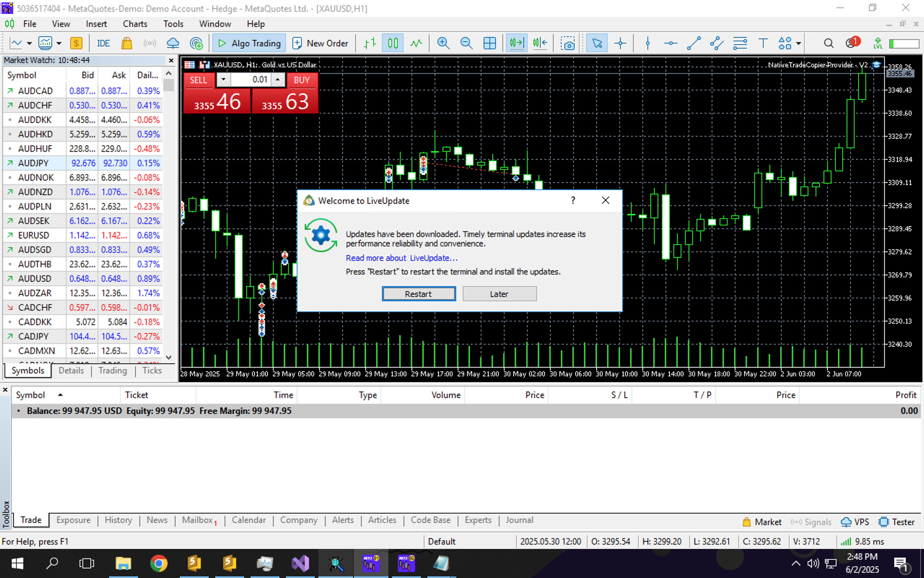Click the toolbar memory/progress bar indicator
This screenshot has height=578, width=924.
[x=904, y=44]
